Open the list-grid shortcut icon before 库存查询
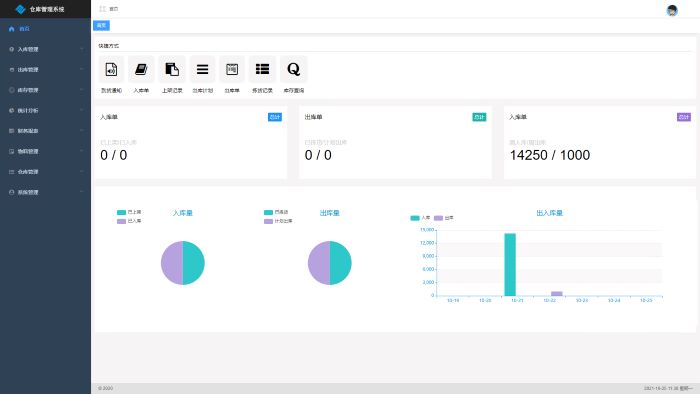This screenshot has width=700, height=394. 262,70
